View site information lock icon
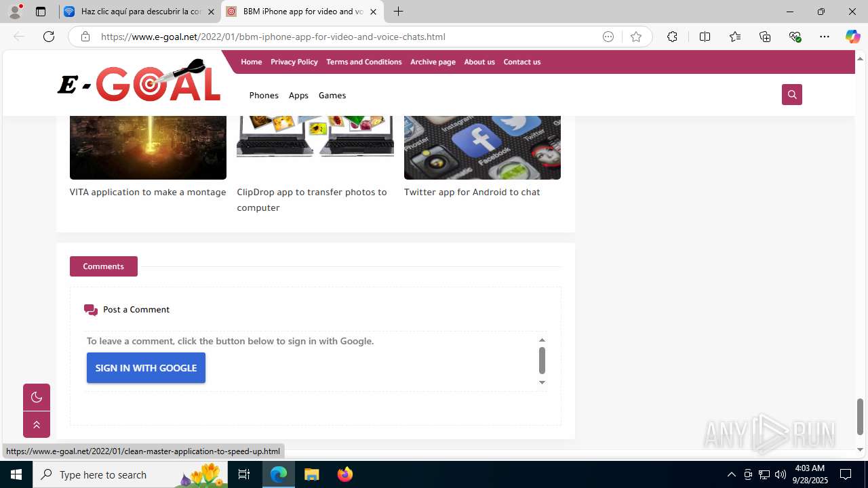868x488 pixels. pos(85,37)
